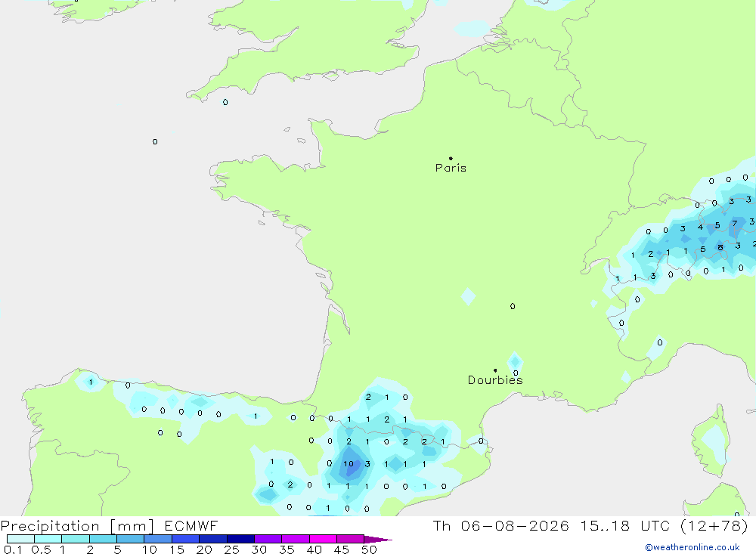Click the 35 legend scale label

[287, 549]
